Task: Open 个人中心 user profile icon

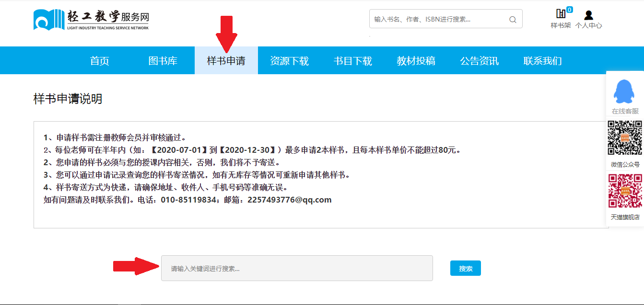Action: click(588, 16)
